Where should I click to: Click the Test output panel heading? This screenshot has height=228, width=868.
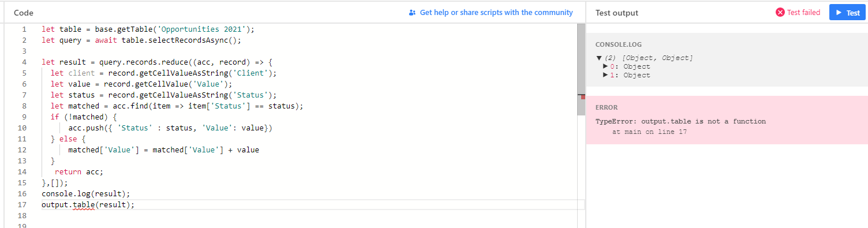[617, 13]
